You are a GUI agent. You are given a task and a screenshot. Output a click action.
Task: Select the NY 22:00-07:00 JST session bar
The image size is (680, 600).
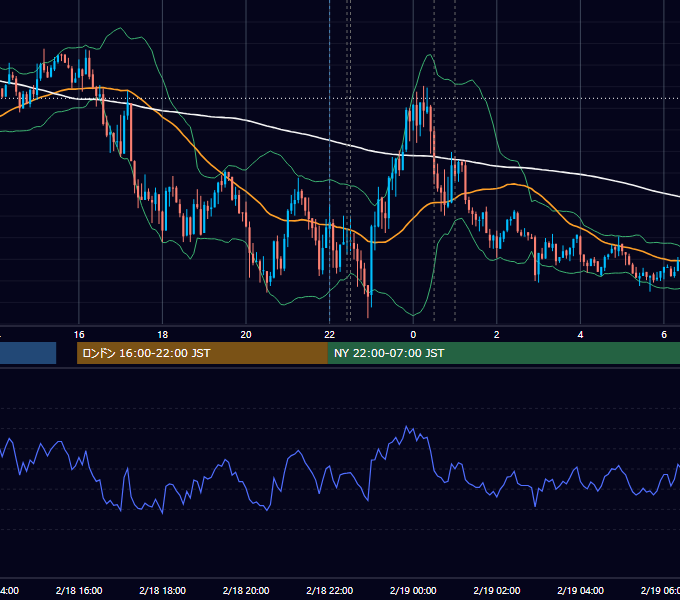coord(503,353)
